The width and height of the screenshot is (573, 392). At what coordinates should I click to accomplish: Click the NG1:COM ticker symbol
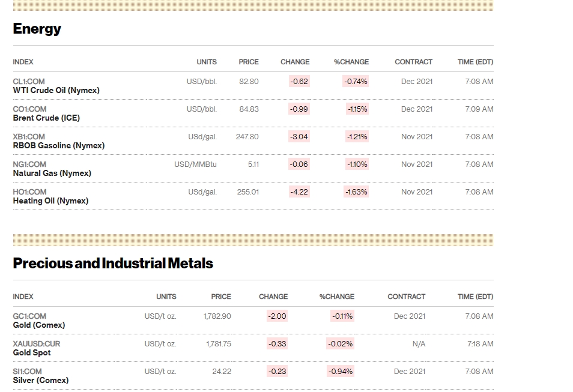(x=29, y=164)
